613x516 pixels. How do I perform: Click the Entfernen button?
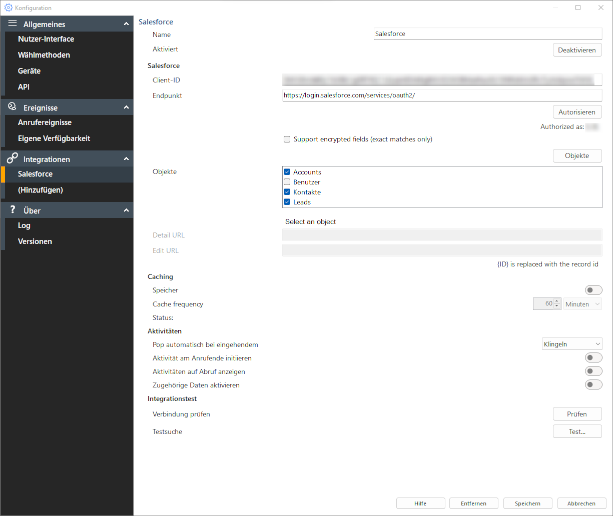coord(473,503)
